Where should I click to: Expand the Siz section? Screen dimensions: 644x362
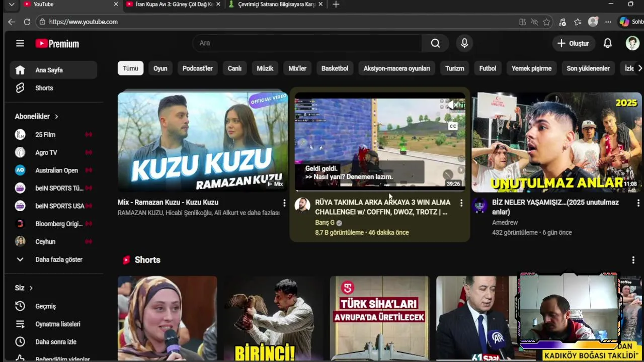pos(24,288)
